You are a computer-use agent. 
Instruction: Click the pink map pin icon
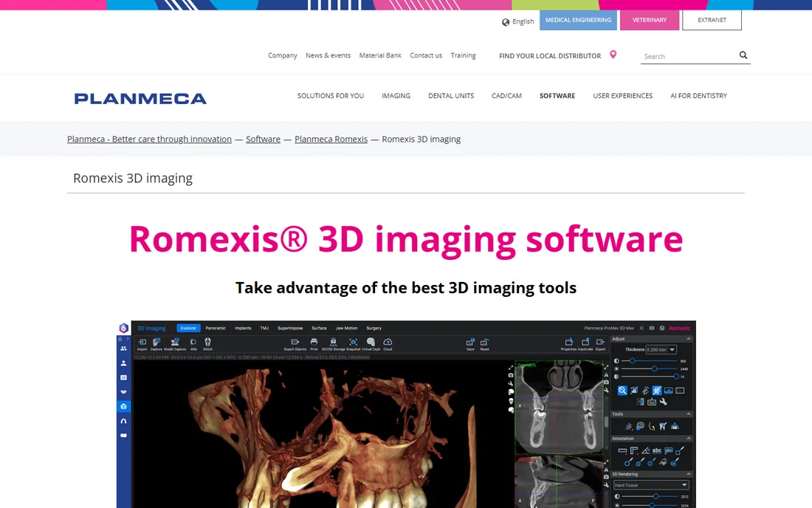(x=613, y=55)
